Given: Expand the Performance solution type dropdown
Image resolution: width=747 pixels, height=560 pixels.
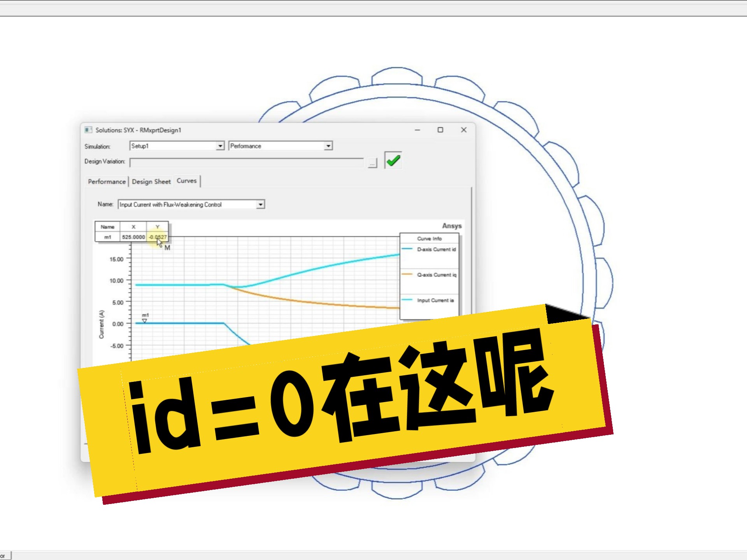Looking at the screenshot, I should [328, 146].
